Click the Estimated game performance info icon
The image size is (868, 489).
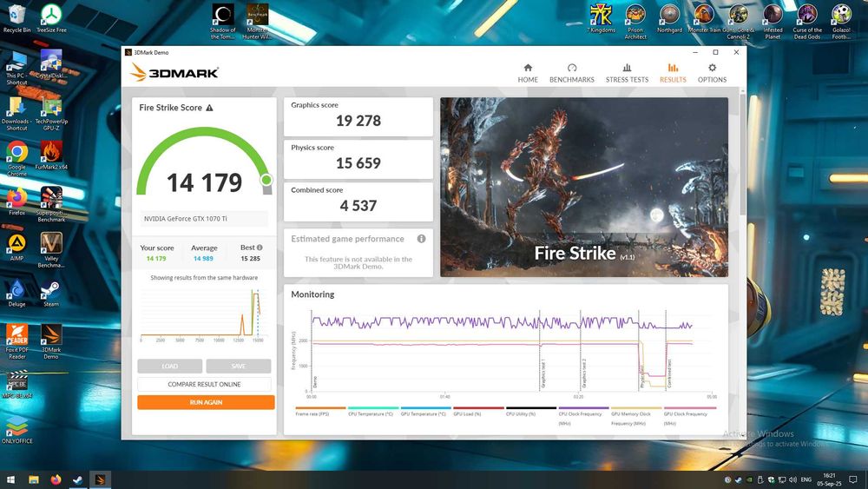pyautogui.click(x=421, y=239)
